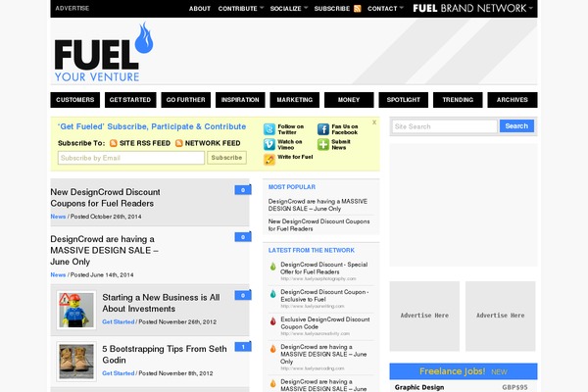588x392 pixels.
Task: Open comment bubble for Starting a New Business
Action: point(243,296)
